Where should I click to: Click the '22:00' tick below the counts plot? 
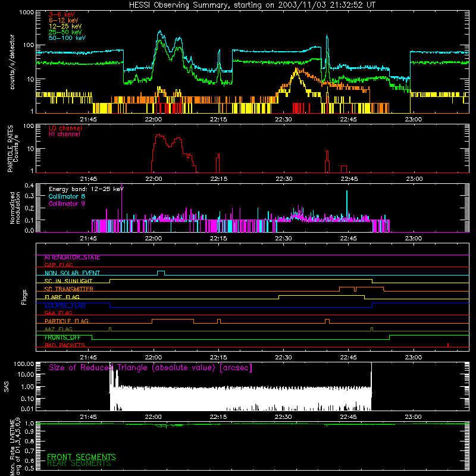tap(154, 120)
